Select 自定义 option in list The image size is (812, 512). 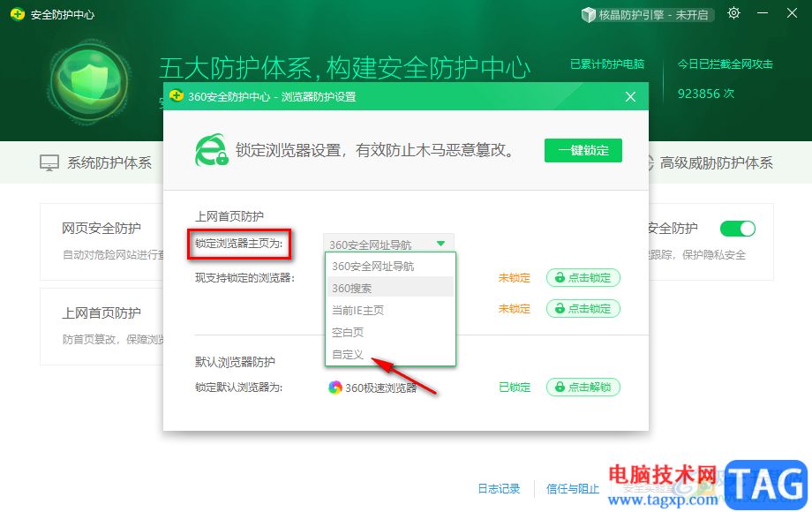point(390,355)
